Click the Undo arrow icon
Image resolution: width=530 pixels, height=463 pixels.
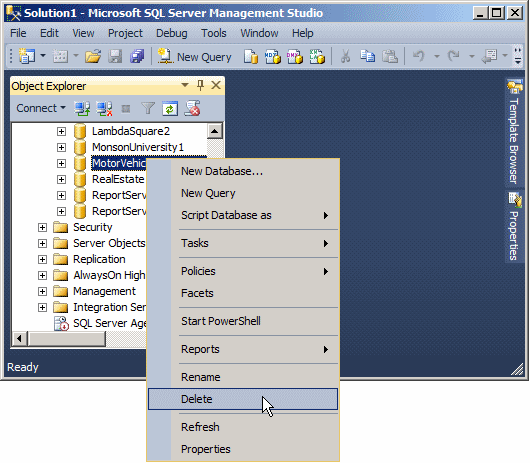[419, 56]
